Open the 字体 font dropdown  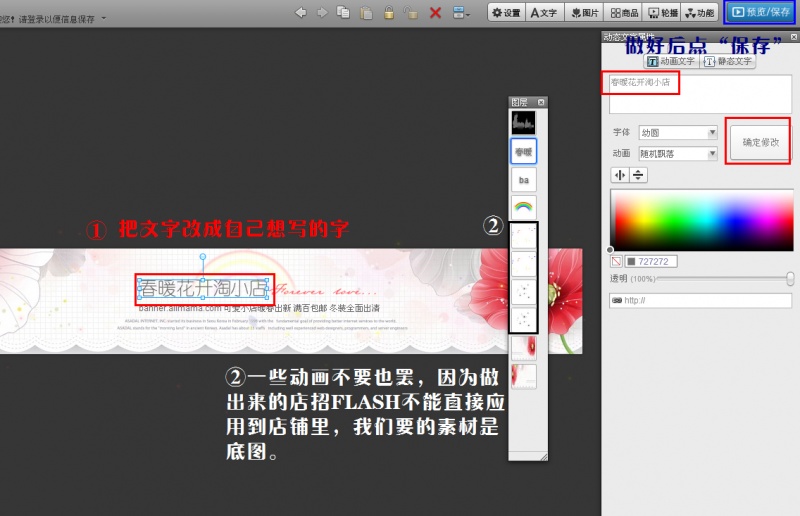(678, 133)
